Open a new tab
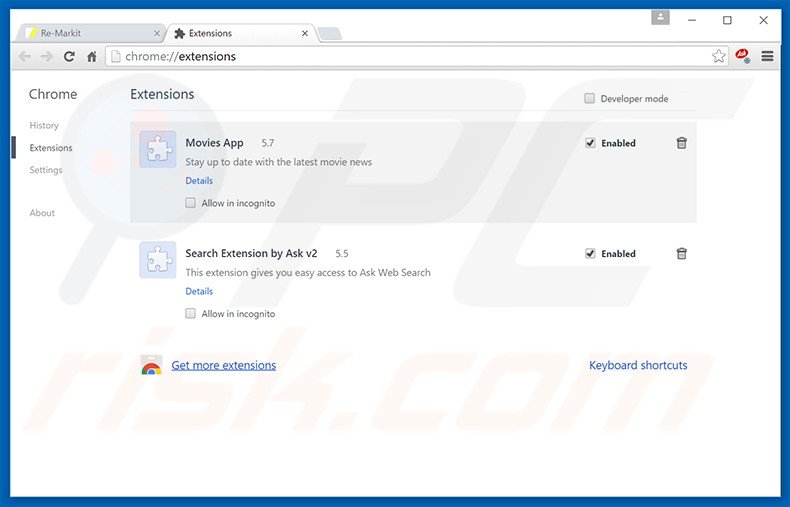The image size is (790, 507). point(330,34)
